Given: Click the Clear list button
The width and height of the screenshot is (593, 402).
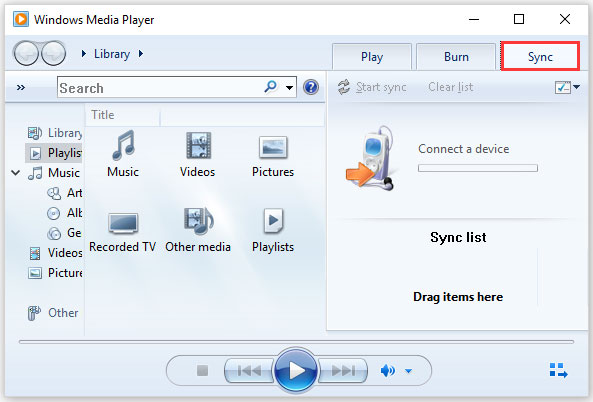Looking at the screenshot, I should (x=450, y=87).
